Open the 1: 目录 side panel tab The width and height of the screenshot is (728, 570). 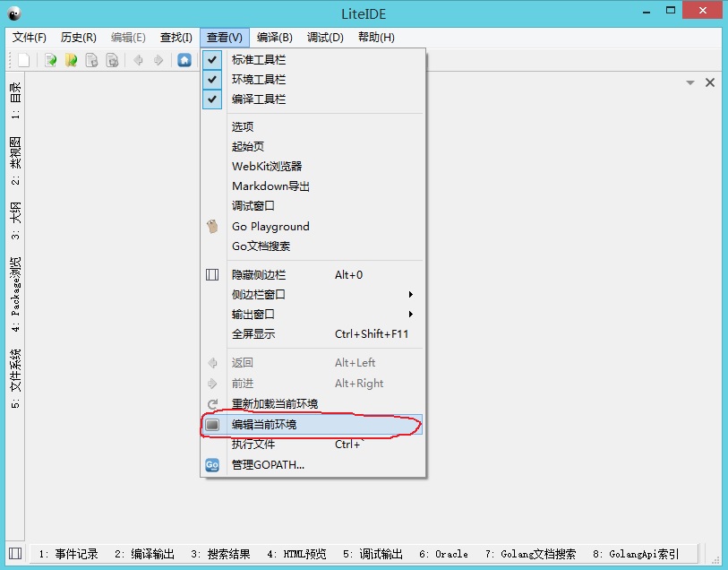[15, 100]
